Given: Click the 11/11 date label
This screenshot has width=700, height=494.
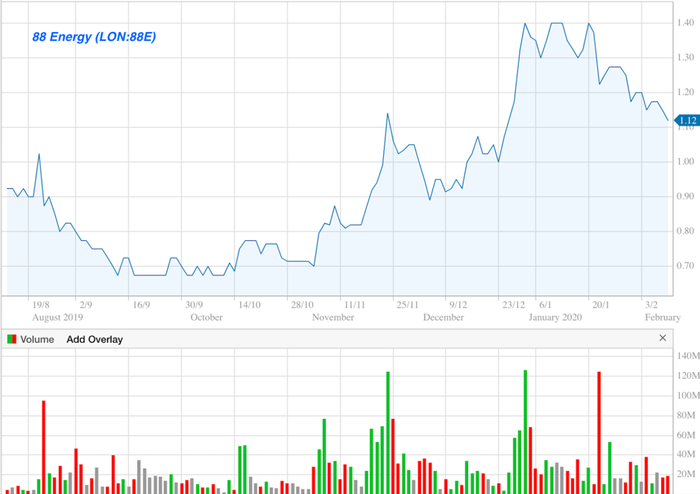Looking at the screenshot, I should tap(354, 305).
